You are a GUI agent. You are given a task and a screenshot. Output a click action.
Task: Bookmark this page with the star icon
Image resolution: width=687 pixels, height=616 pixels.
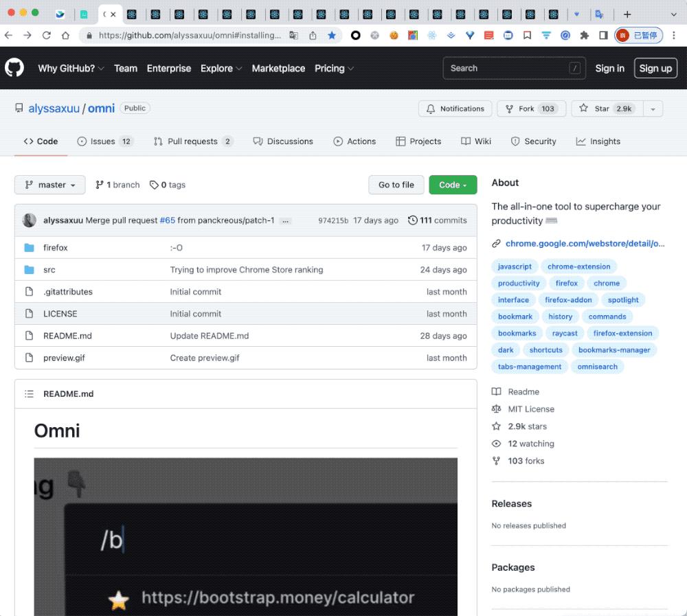tap(332, 36)
